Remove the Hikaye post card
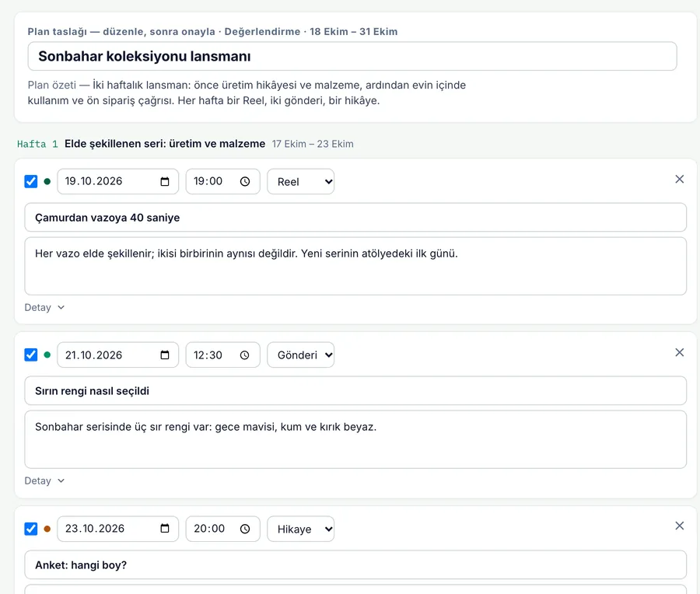The height and width of the screenshot is (594, 700). (x=680, y=526)
